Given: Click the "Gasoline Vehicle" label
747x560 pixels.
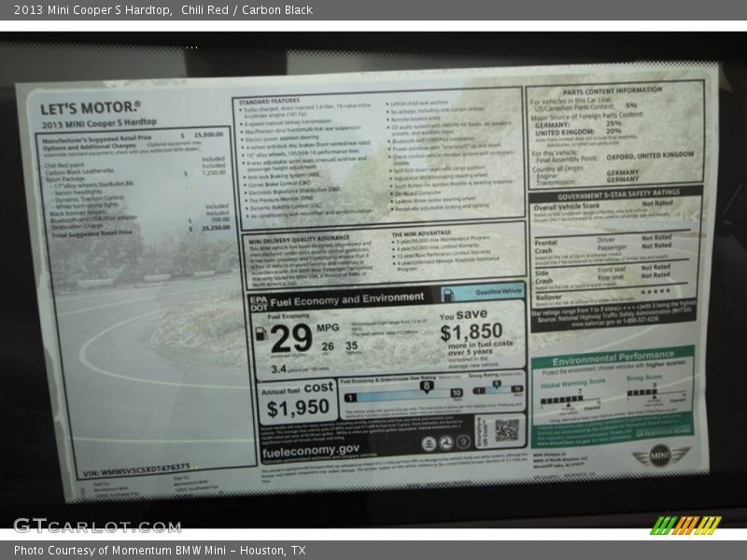Looking at the screenshot, I should (x=499, y=291).
